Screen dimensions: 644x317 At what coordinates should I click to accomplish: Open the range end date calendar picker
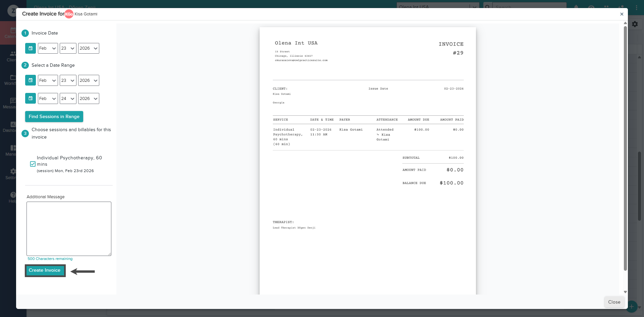point(30,99)
